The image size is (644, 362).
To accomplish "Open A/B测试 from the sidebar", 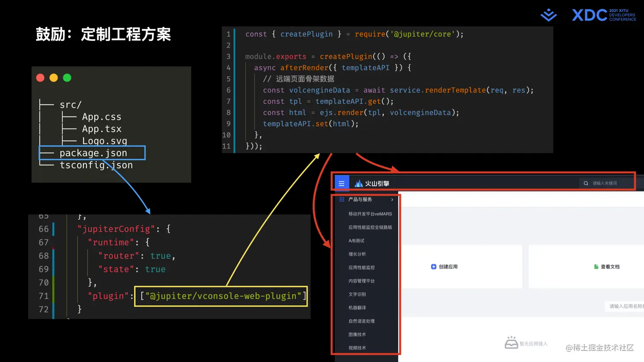I will click(356, 241).
